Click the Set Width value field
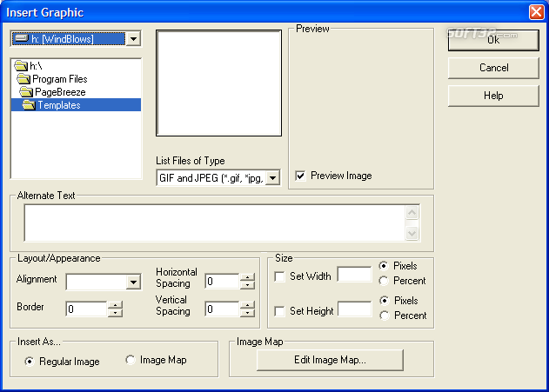 click(x=354, y=275)
